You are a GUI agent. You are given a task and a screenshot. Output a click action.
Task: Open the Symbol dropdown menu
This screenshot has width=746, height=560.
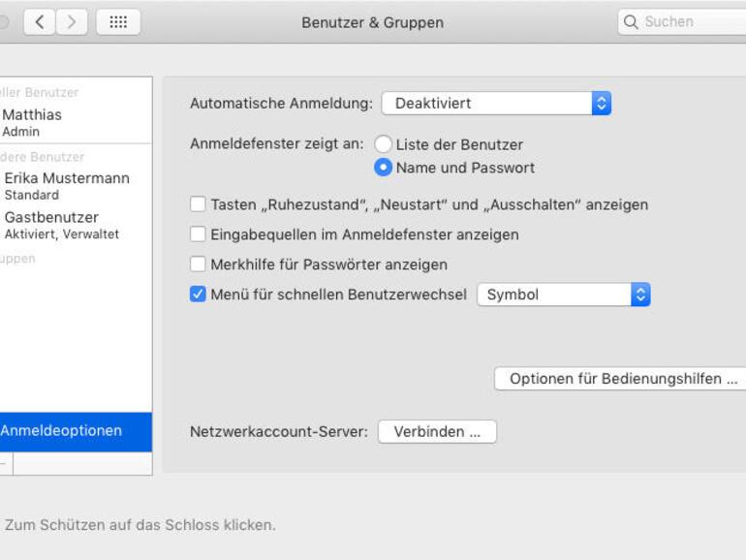pyautogui.click(x=563, y=295)
